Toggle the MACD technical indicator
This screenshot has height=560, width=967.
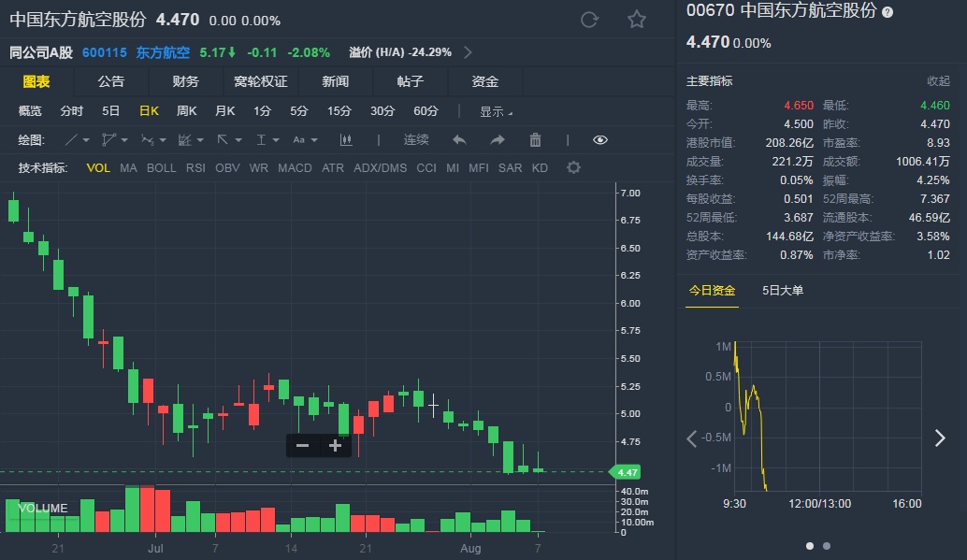pyautogui.click(x=295, y=168)
